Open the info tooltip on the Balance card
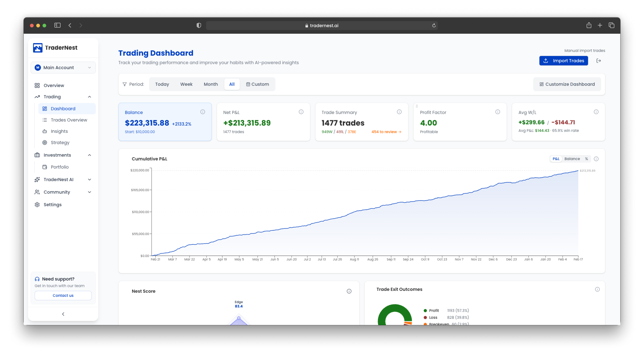The height and width of the screenshot is (355, 644). (x=203, y=112)
